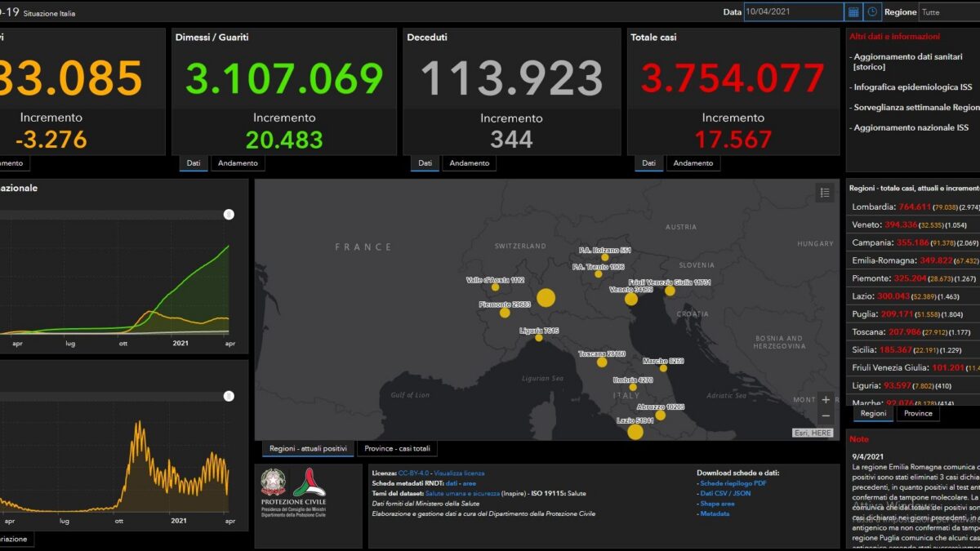Image resolution: width=980 pixels, height=551 pixels.
Task: Click the clock time icon next to date
Action: tap(872, 12)
